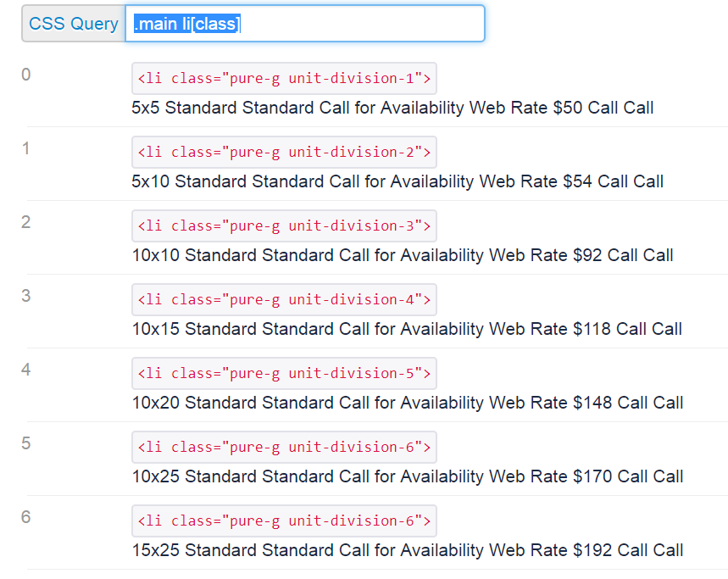This screenshot has width=728, height=579.
Task: Click the 10x10 Standard $92 result text
Action: pyautogui.click(x=403, y=255)
